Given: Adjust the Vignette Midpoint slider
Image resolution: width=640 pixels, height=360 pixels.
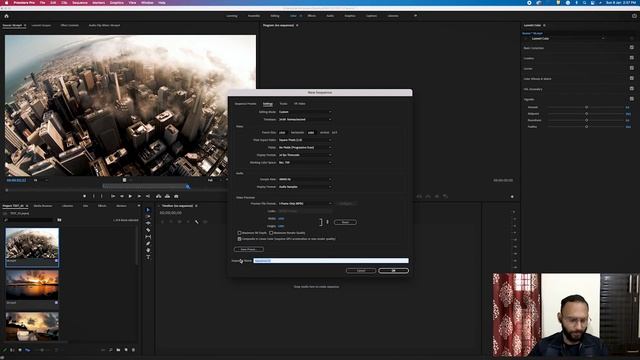Looking at the screenshot, I should click(586, 114).
